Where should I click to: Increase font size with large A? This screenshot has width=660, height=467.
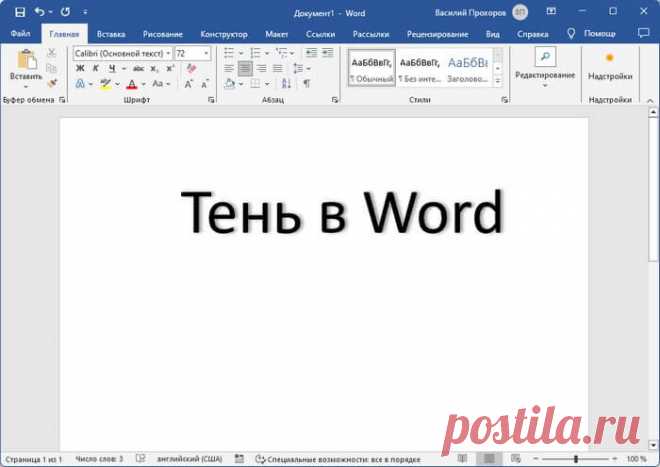click(189, 84)
